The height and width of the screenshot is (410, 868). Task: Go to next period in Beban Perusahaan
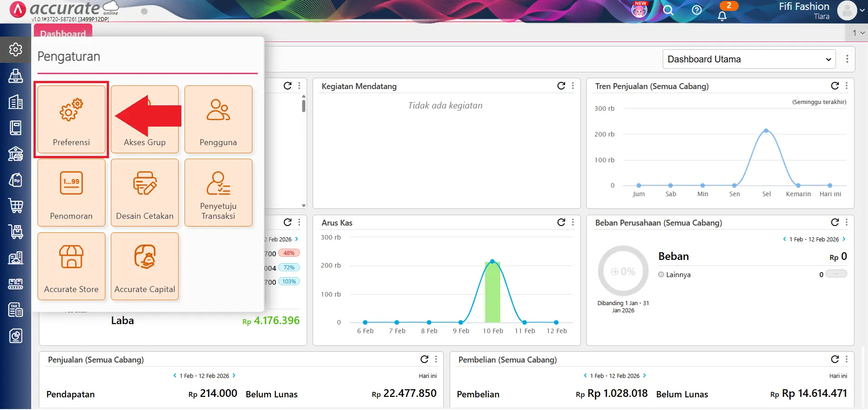[x=844, y=239]
